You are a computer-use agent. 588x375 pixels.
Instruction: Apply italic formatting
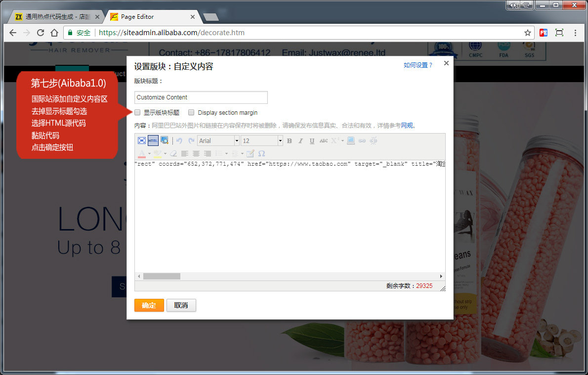[300, 141]
